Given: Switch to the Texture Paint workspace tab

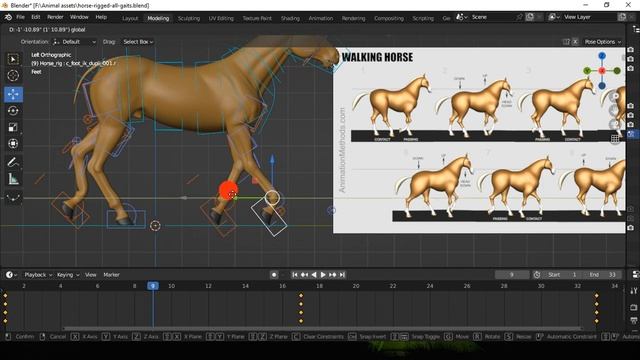Looking at the screenshot, I should click(257, 18).
